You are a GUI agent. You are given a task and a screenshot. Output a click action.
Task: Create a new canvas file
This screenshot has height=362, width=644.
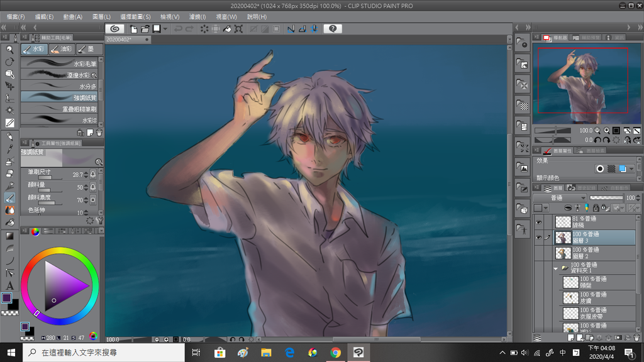(134, 28)
